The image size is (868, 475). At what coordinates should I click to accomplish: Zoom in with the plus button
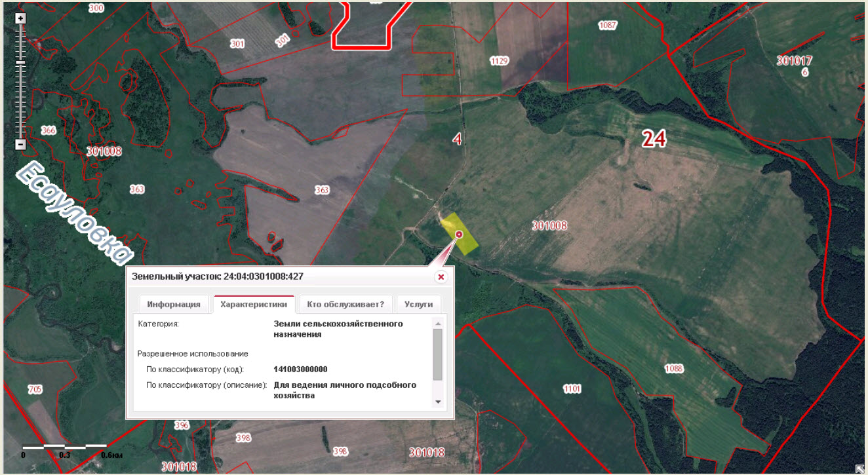pyautogui.click(x=20, y=18)
